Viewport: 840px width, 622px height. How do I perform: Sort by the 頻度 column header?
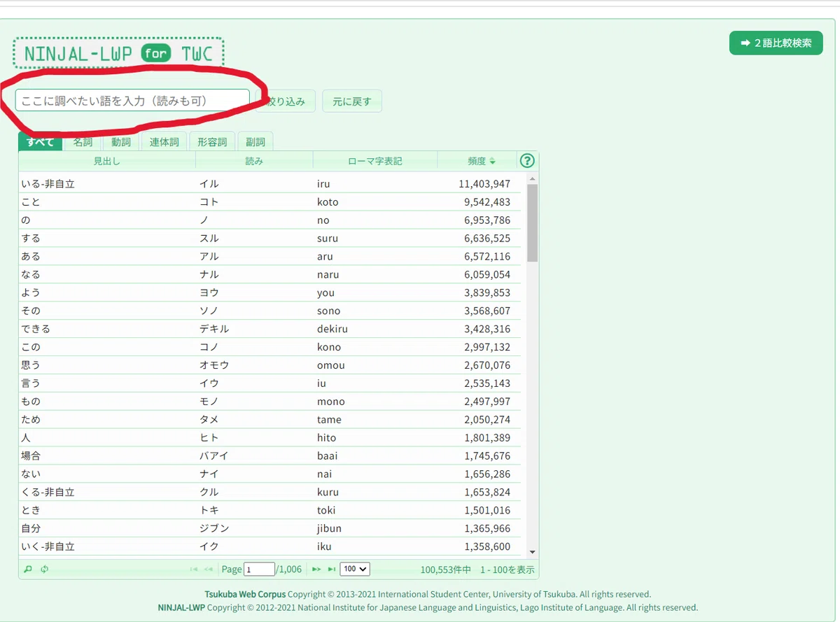(x=477, y=161)
